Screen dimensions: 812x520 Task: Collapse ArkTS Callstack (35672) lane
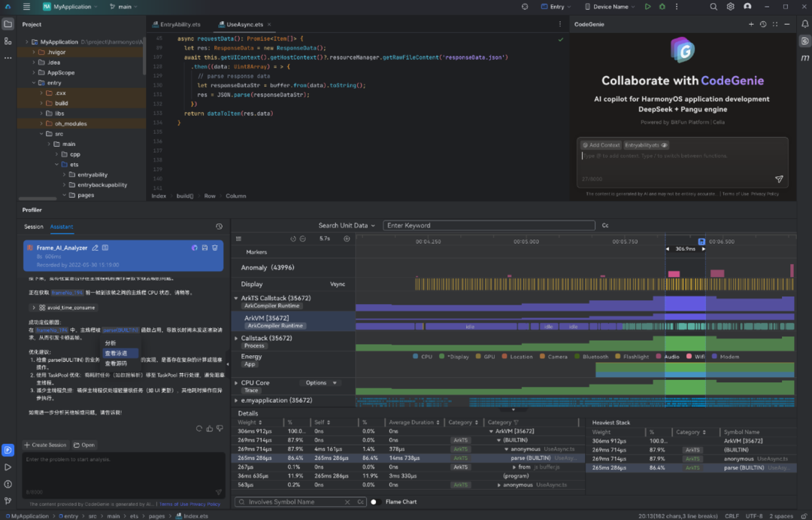pos(236,298)
